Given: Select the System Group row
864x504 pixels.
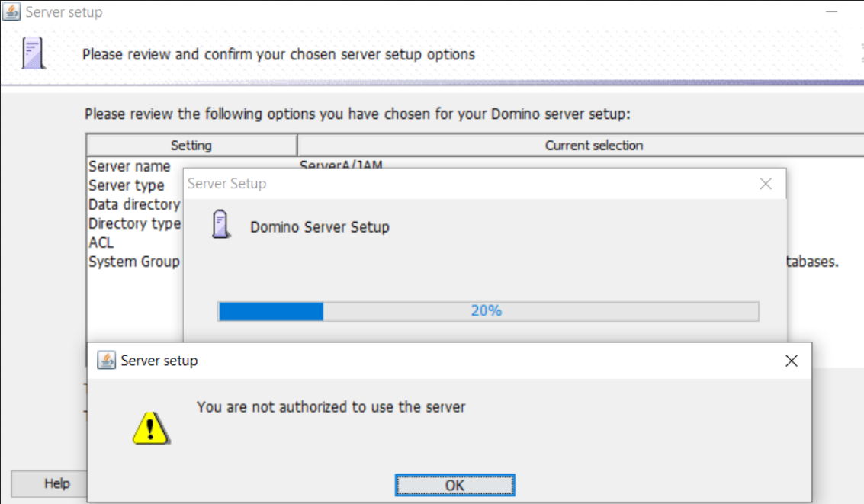Looking at the screenshot, I should pos(133,262).
